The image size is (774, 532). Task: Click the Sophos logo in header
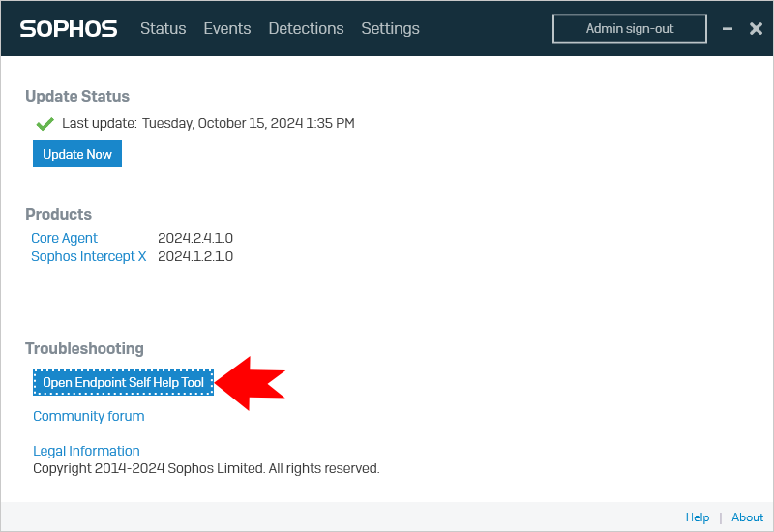click(69, 29)
